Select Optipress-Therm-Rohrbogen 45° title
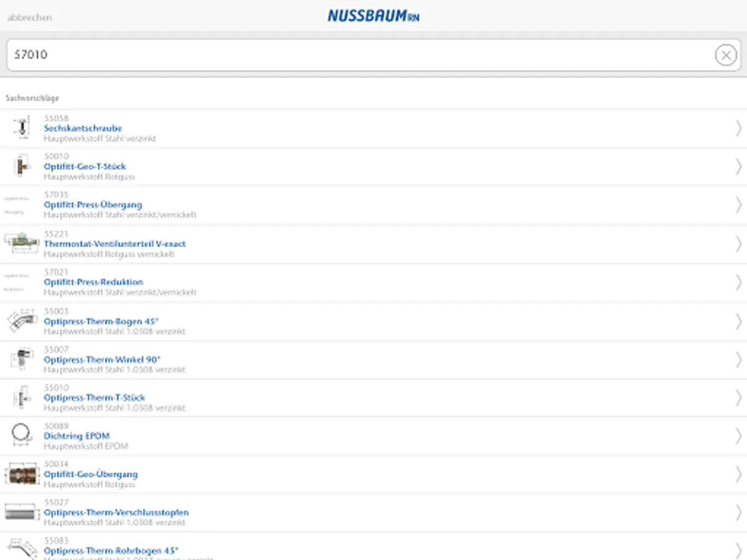The height and width of the screenshot is (560, 747). point(111,551)
